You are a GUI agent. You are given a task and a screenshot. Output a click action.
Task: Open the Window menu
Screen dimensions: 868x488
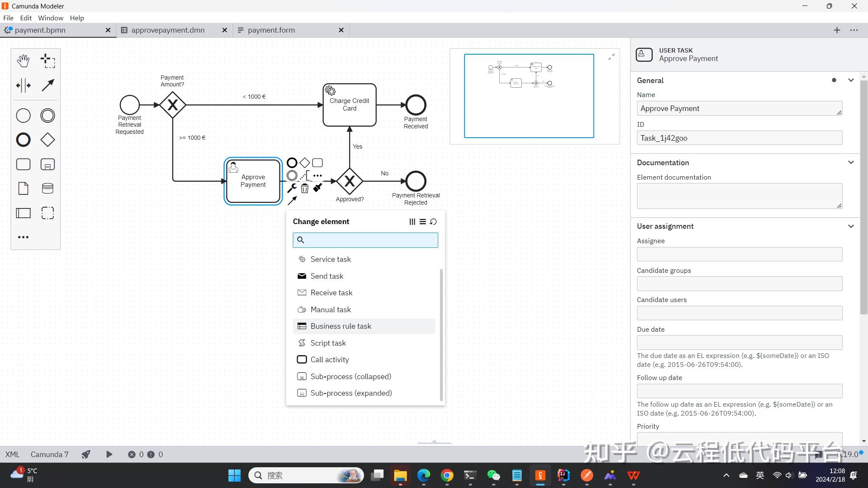click(50, 18)
